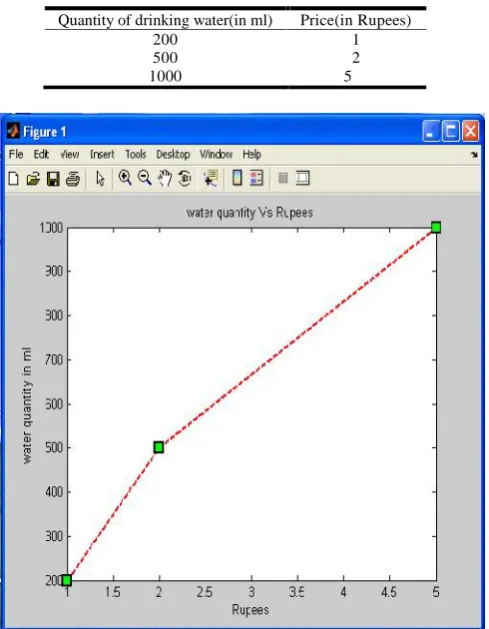Image resolution: width=489 pixels, height=629 pixels.
Task: Click the Show Plot Tools icon
Action: [x=303, y=178]
